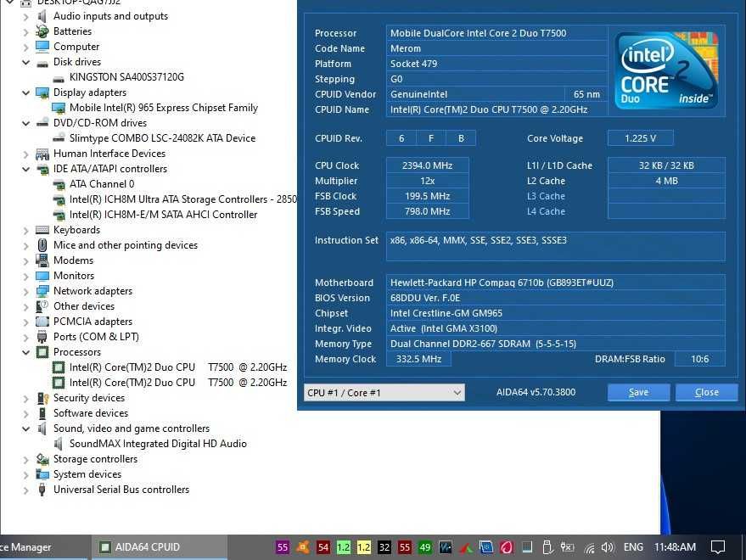
Task: Click the Ports (COM & LPT) icon
Action: coord(42,337)
